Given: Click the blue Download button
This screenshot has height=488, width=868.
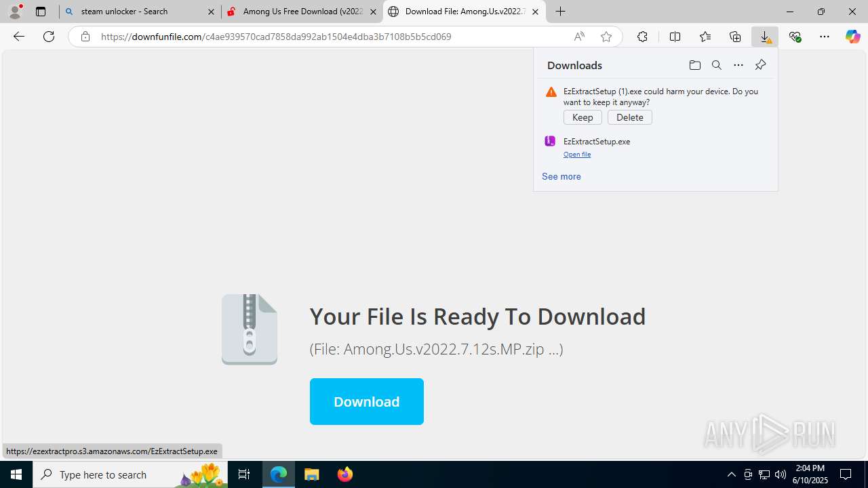Looking at the screenshot, I should point(367,402).
